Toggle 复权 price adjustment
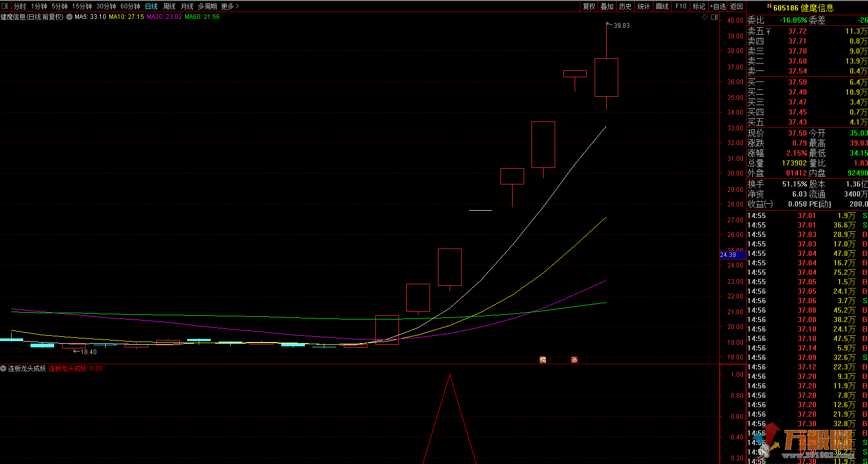Viewport: 868px width, 464px height. coord(589,6)
